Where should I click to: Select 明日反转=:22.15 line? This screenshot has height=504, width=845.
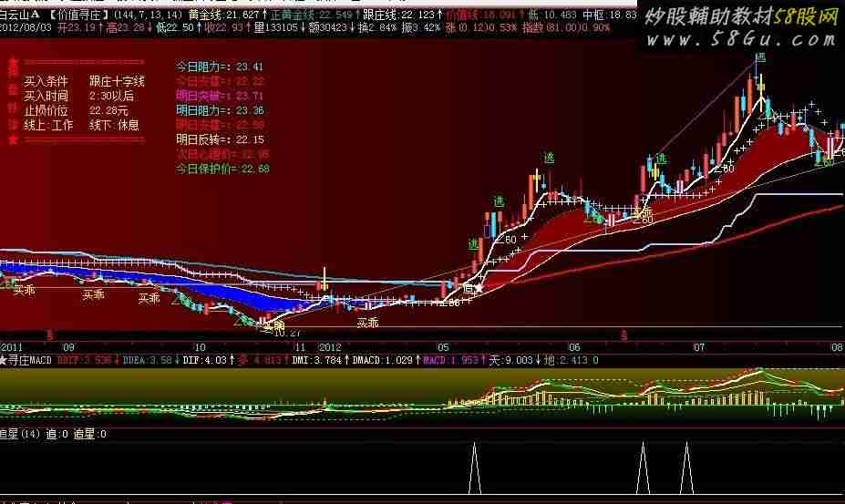tap(220, 139)
